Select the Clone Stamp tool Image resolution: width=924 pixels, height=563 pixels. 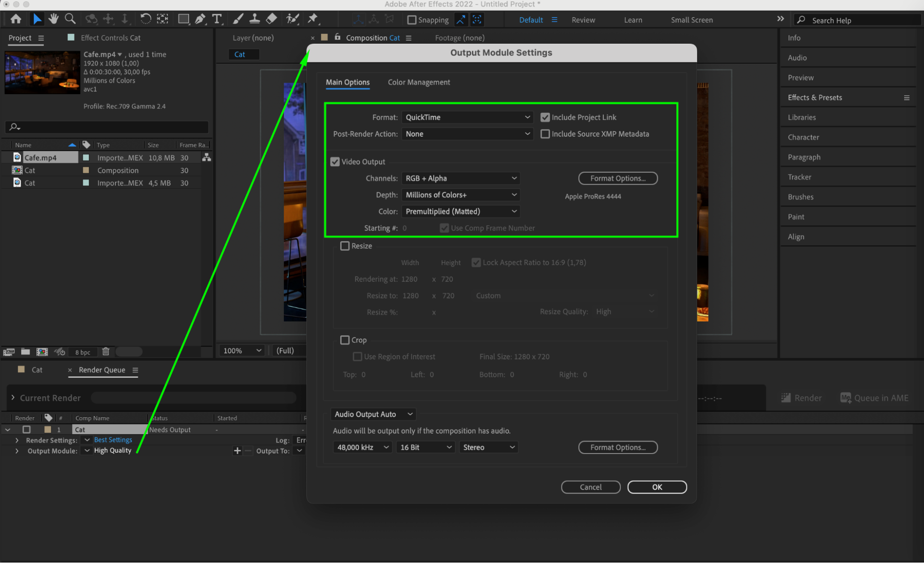(254, 19)
